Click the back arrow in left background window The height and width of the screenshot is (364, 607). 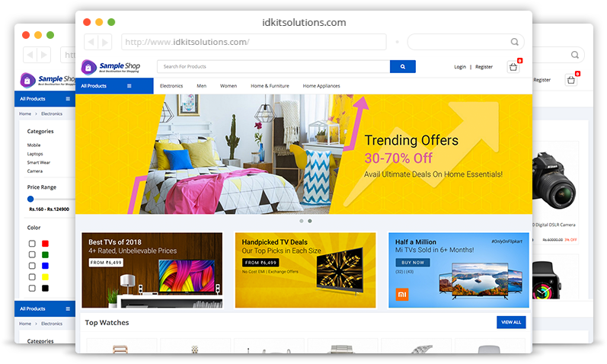click(x=30, y=55)
